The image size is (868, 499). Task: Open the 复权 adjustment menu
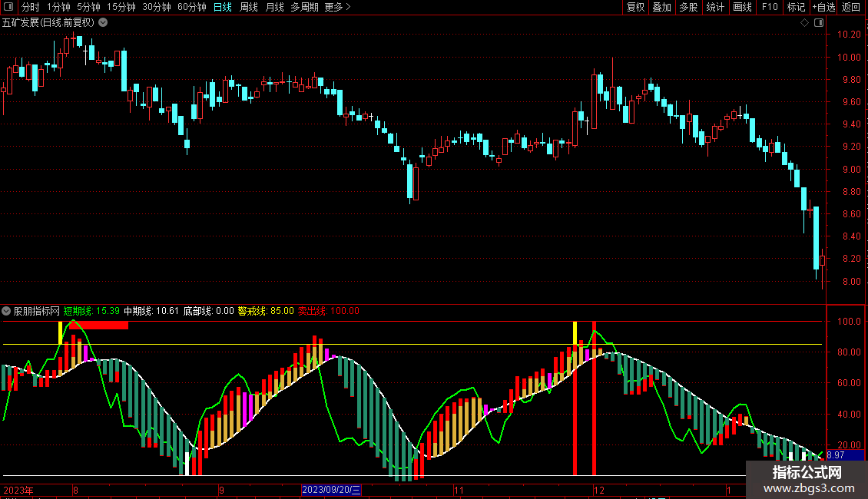(635, 7)
